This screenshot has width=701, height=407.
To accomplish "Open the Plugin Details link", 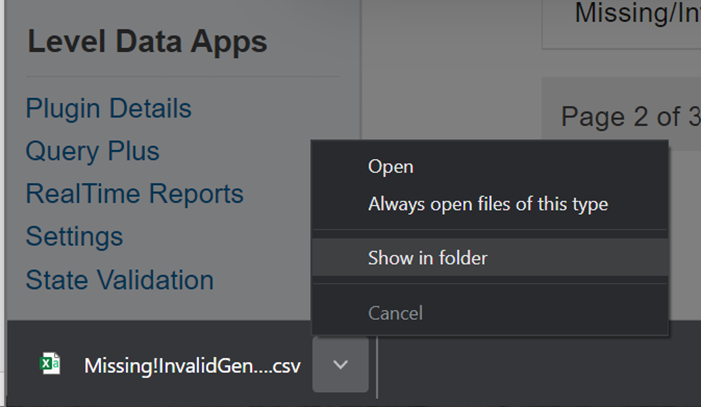I will click(109, 109).
